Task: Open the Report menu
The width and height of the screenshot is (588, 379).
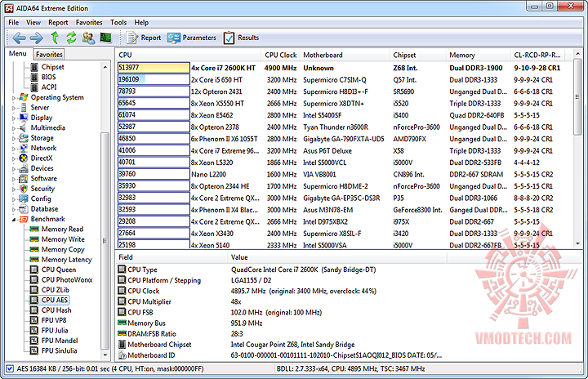Action: click(58, 23)
